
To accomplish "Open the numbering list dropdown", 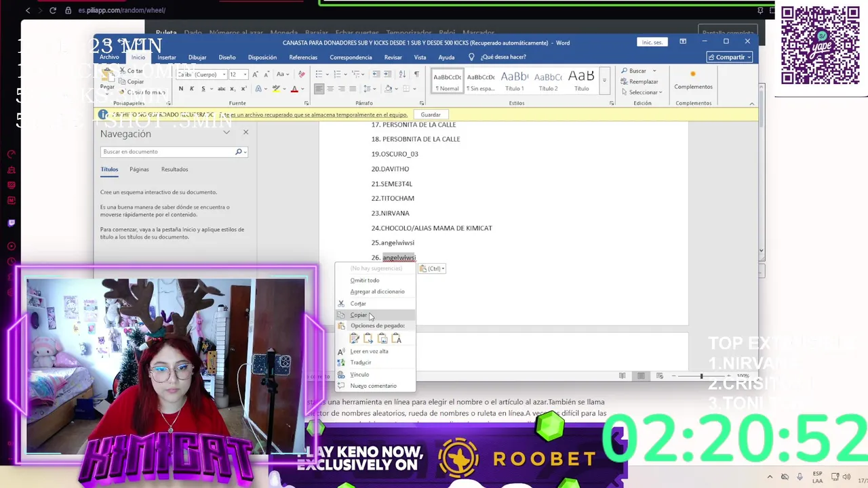I will [x=345, y=75].
